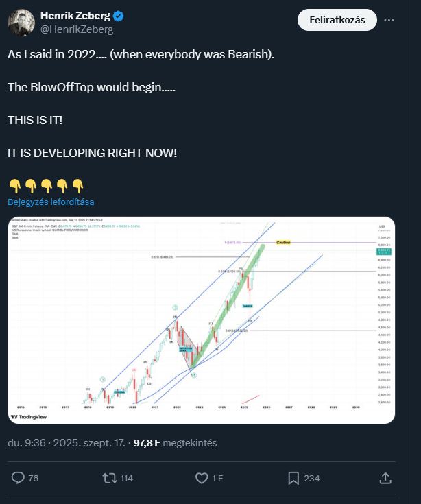Viewport: 421px width, 504px height.
Task: Open Henrik Zeberg's profile avatar
Action: coord(21,23)
